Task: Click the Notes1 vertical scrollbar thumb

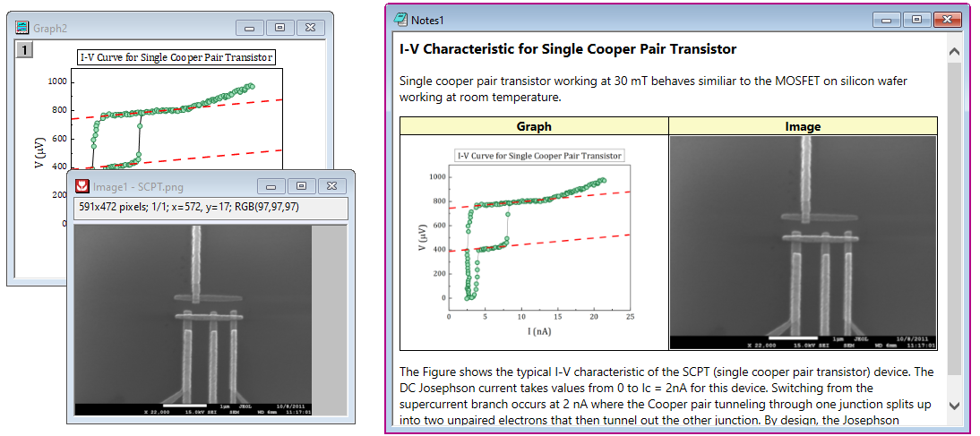Action: point(953,224)
